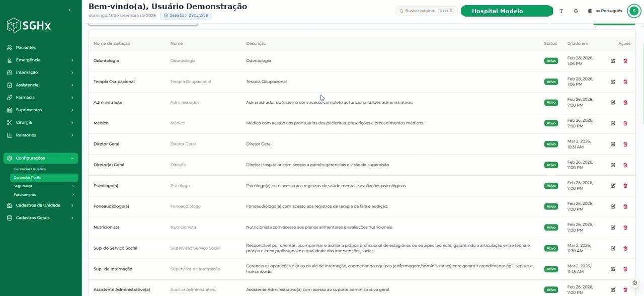Click the Criado em column header
The width and height of the screenshot is (644, 296).
pyautogui.click(x=578, y=44)
